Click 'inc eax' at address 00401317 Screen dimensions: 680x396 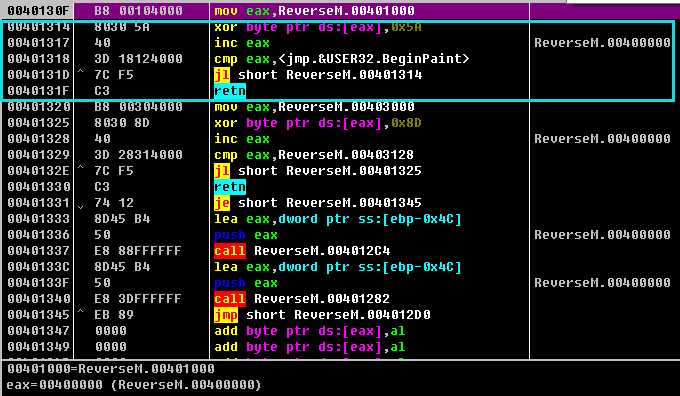242,43
